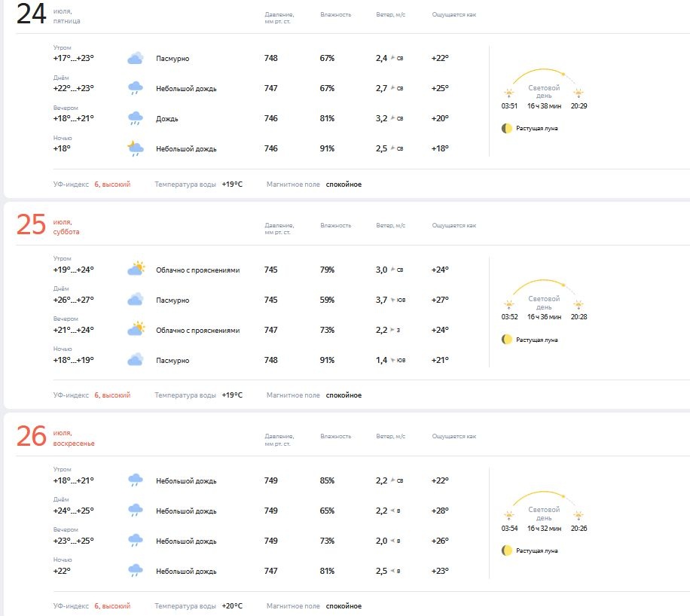Click 'Дождь' condition text on July 24 evening

166,119
